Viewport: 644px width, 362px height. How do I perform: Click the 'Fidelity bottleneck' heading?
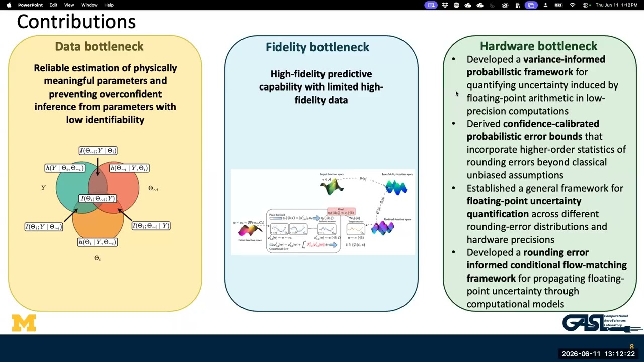317,47
